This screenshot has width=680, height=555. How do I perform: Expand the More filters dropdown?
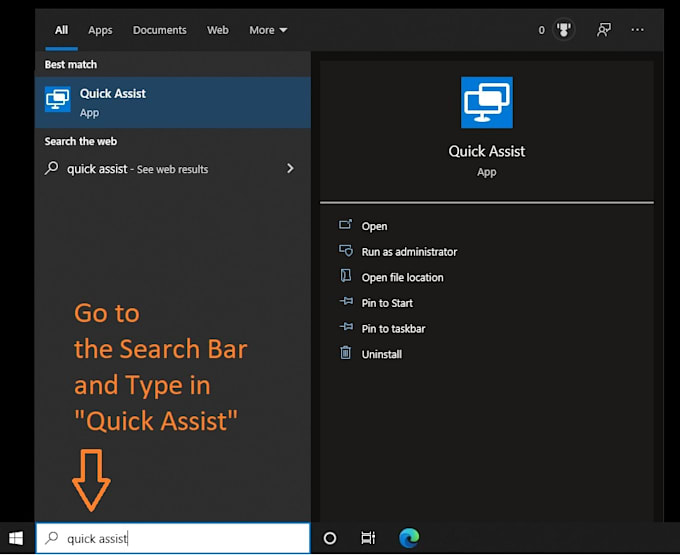[x=268, y=30]
